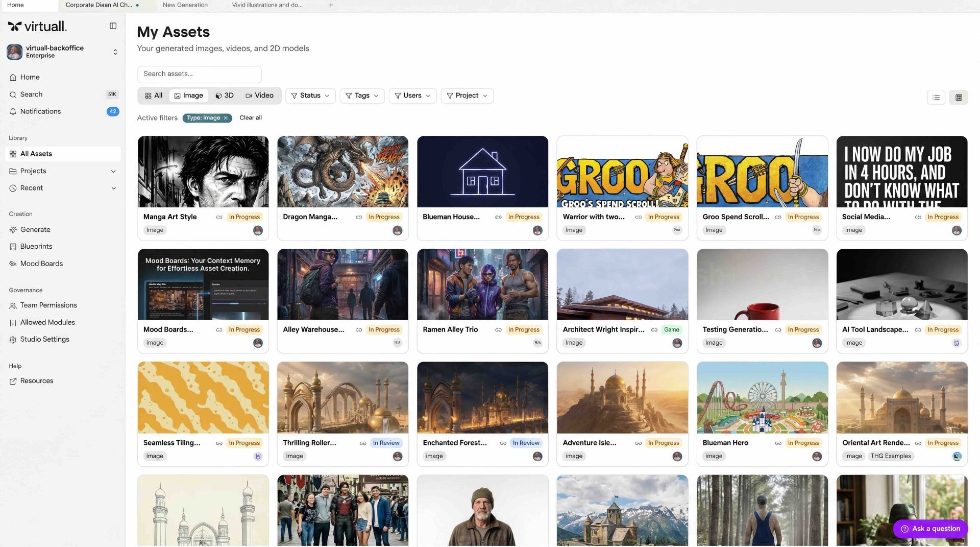Open the Seamless Tiling pattern thumbnail
980x547 pixels.
[x=203, y=398]
